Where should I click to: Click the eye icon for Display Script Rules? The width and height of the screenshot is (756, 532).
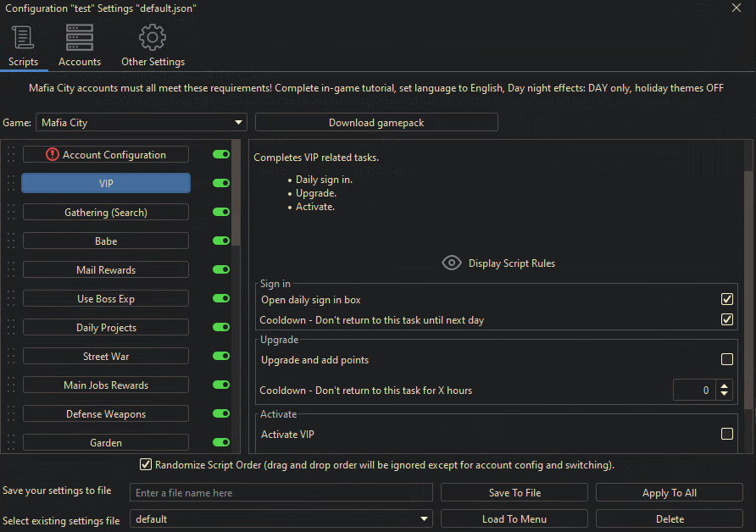click(x=452, y=263)
